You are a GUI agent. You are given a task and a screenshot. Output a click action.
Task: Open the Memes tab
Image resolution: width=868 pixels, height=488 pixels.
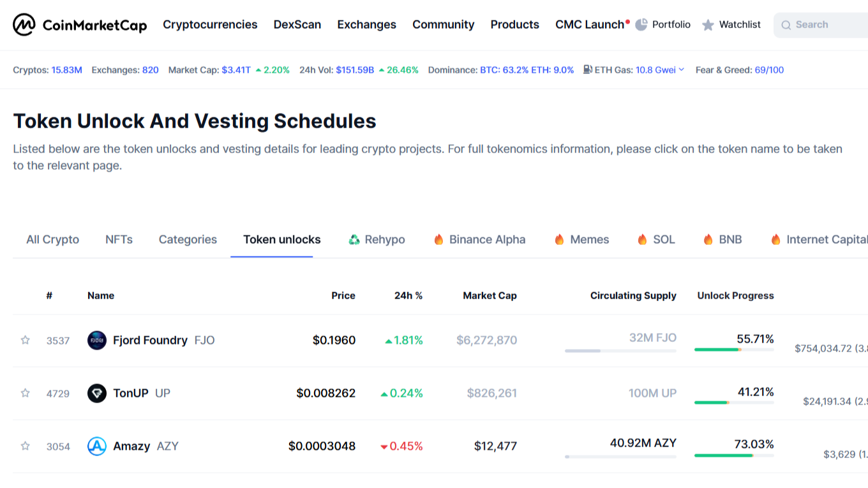coord(581,240)
